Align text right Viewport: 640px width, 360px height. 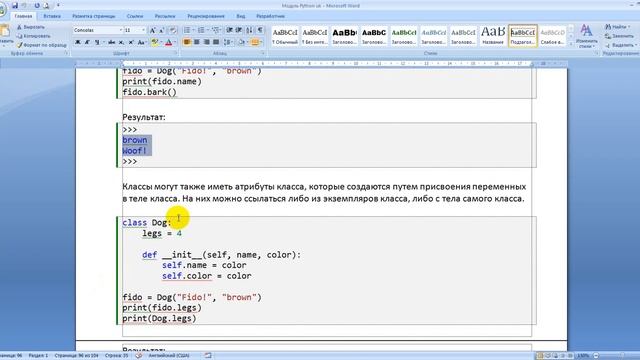click(207, 42)
